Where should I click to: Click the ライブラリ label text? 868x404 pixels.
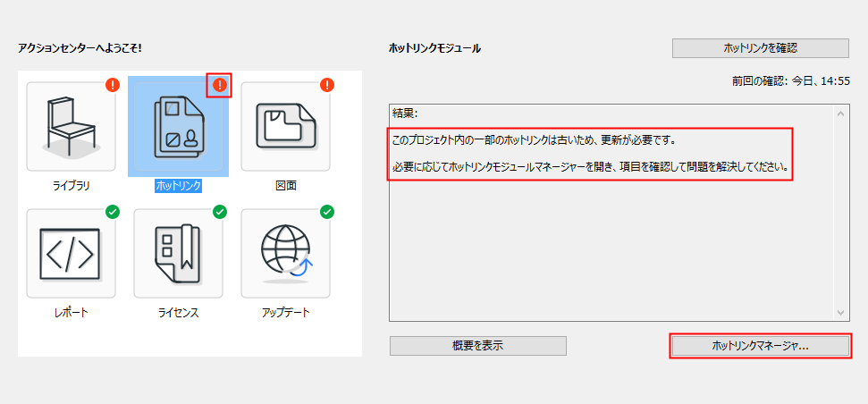click(x=71, y=186)
